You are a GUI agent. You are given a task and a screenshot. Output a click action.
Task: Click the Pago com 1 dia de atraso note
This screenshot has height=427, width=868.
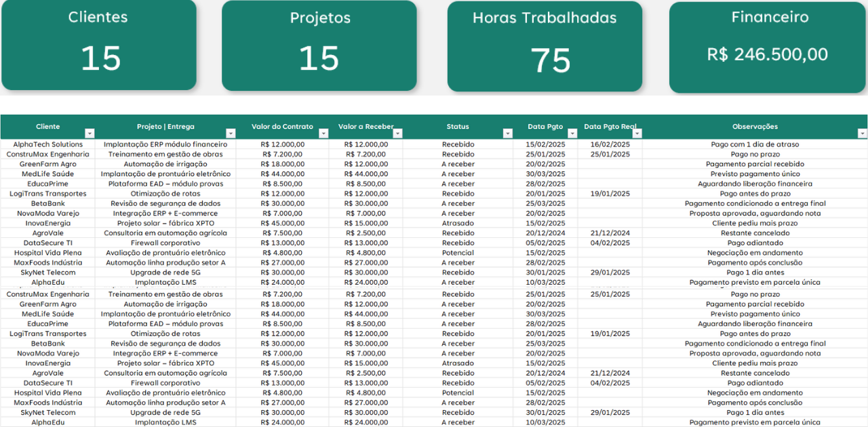(755, 144)
